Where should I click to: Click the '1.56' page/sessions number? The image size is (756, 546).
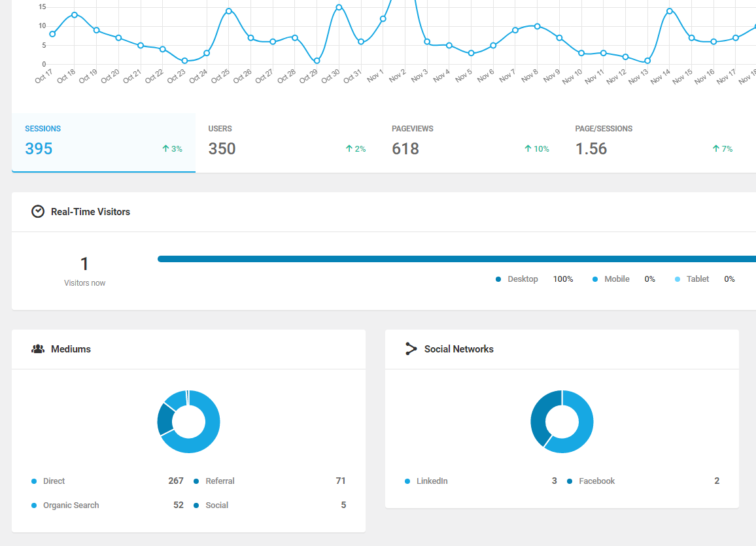(x=591, y=148)
